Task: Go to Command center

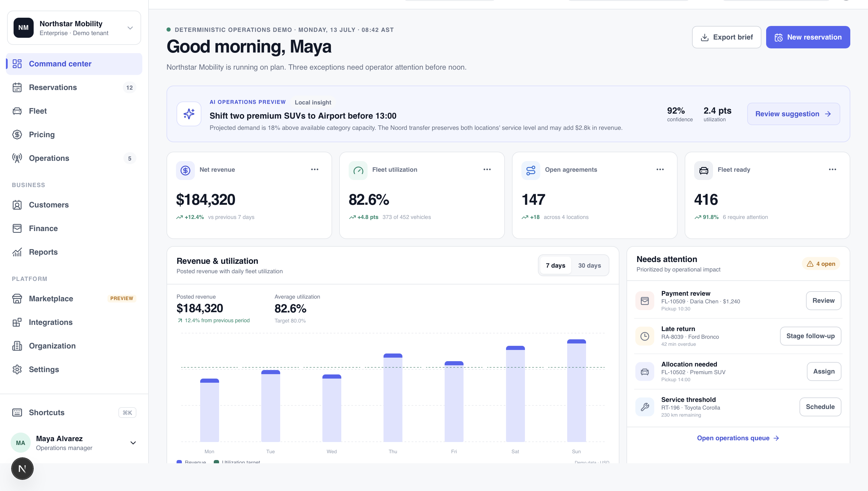Action: [x=74, y=64]
